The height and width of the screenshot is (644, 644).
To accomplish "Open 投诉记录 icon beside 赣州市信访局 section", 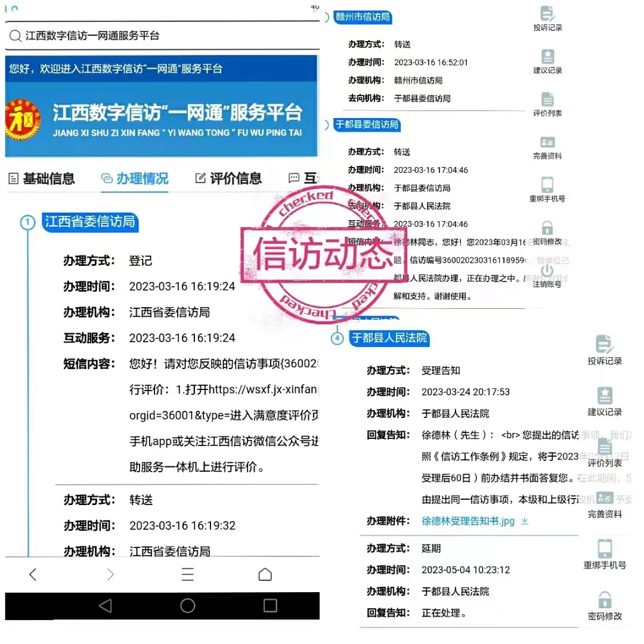I will point(547,18).
